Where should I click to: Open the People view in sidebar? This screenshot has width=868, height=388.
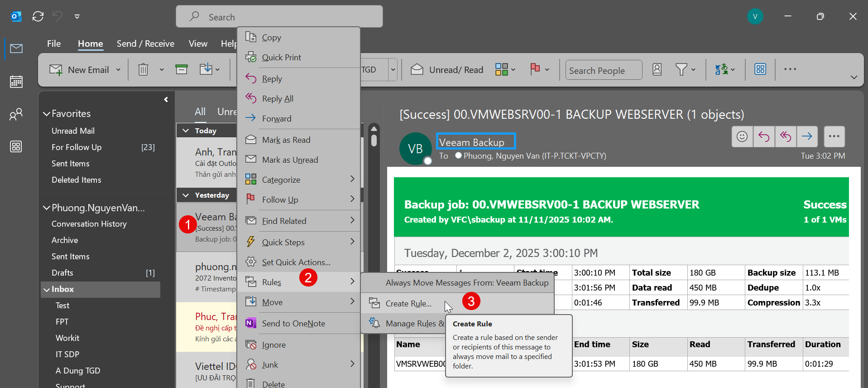(x=16, y=114)
